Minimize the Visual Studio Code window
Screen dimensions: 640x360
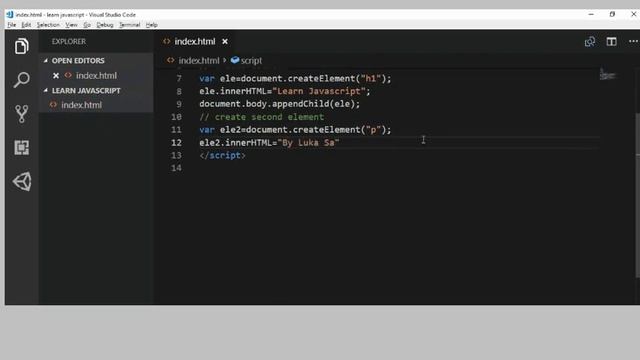pyautogui.click(x=591, y=14)
